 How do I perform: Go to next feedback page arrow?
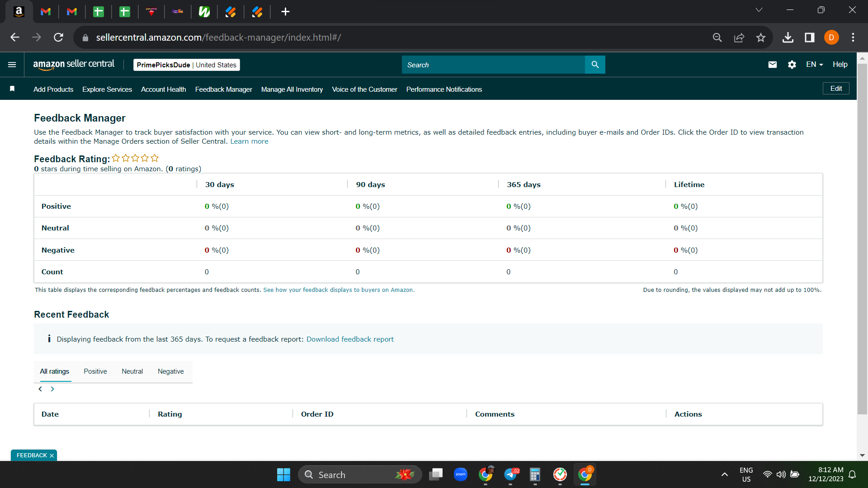(52, 389)
